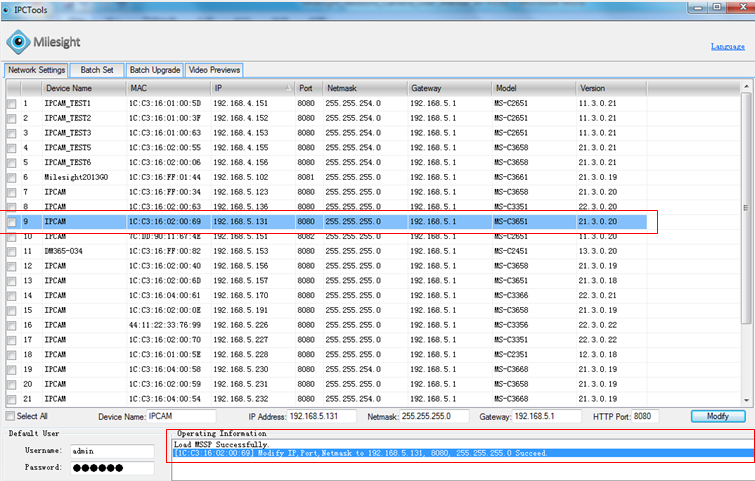Image resolution: width=755 pixels, height=481 pixels.
Task: Sort by the Version column header
Action: [x=612, y=88]
